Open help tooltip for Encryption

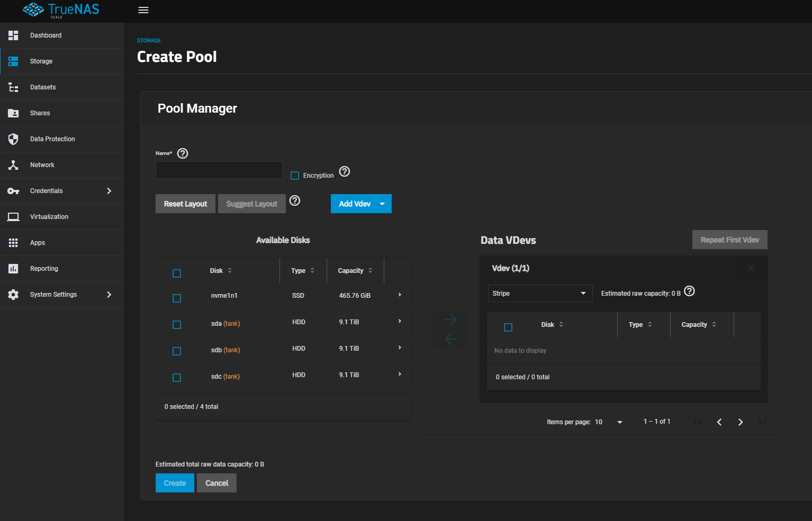345,171
